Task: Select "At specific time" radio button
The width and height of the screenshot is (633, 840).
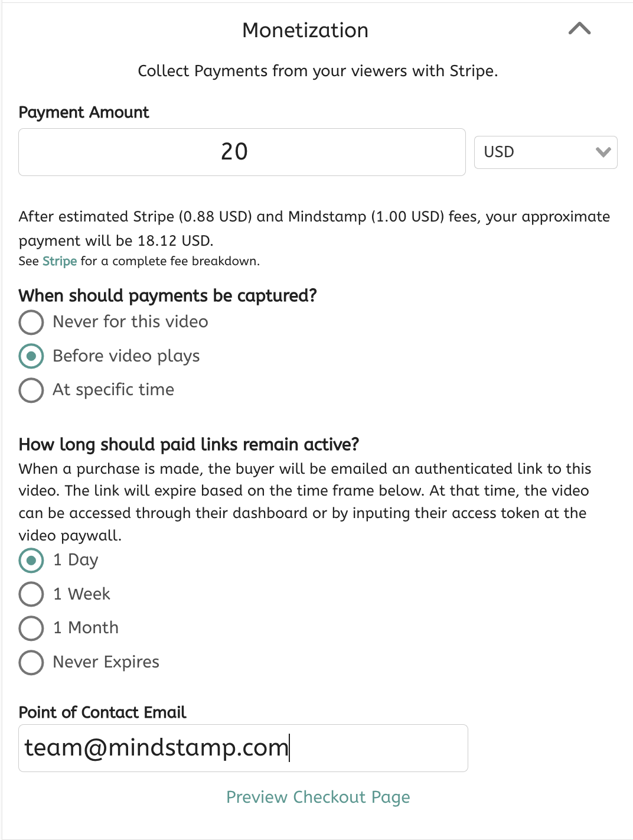Action: click(31, 390)
